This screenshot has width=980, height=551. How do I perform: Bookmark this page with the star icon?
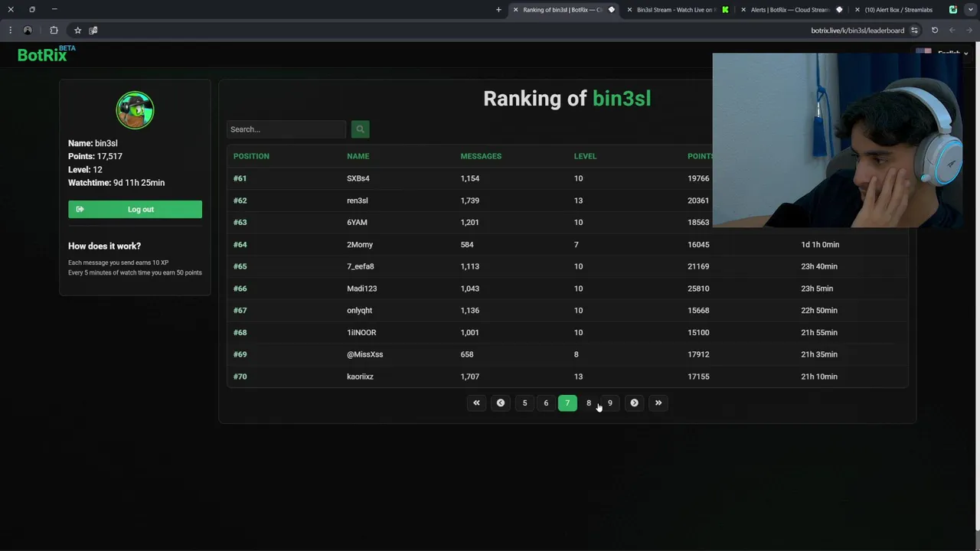77,31
